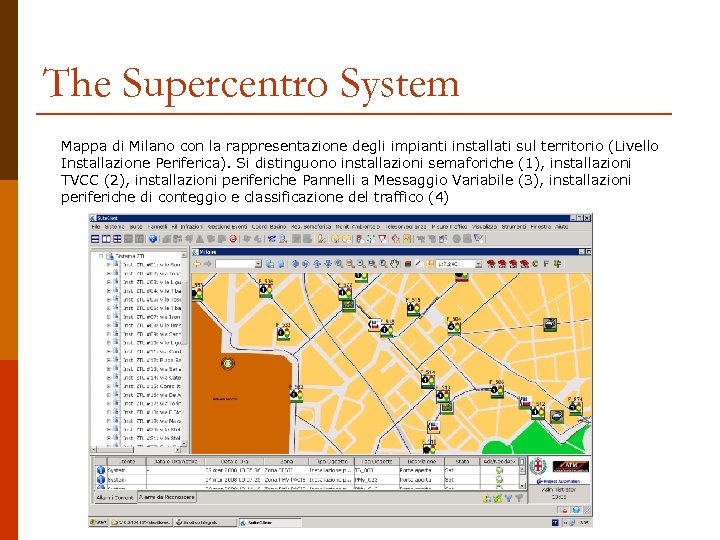Click the blue status icon at window bottom right
This screenshot has height=540, width=720.
click(x=575, y=510)
